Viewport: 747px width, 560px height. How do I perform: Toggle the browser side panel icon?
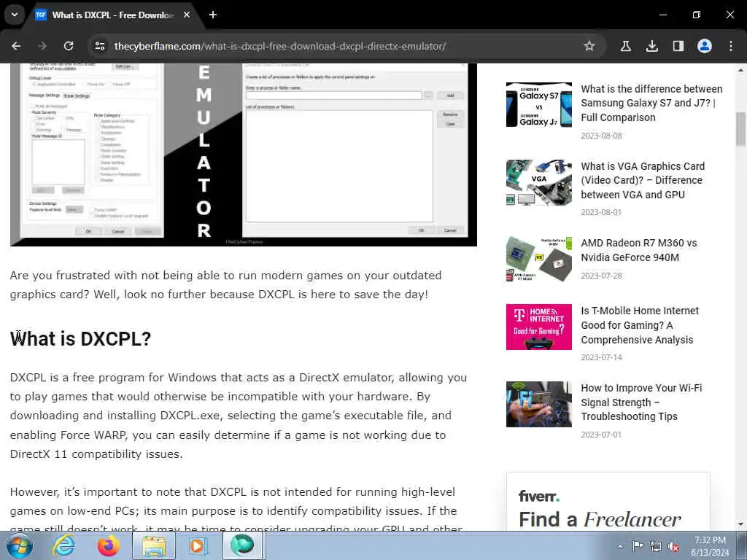pos(678,46)
